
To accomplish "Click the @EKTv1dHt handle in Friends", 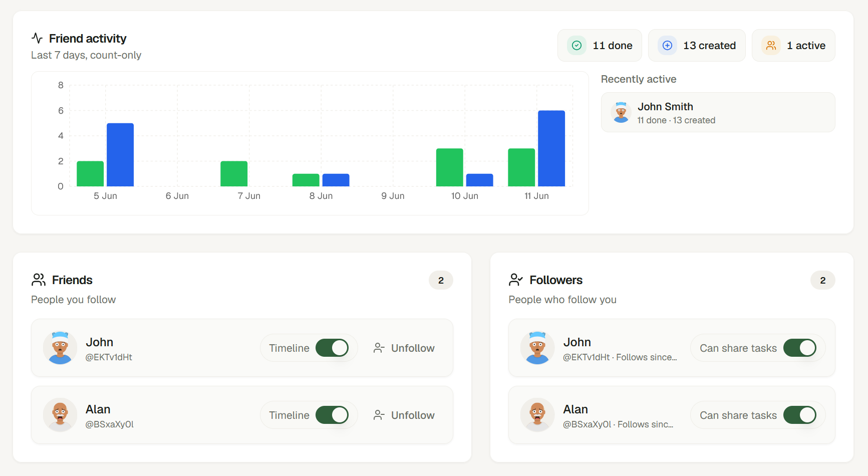I will pos(109,357).
